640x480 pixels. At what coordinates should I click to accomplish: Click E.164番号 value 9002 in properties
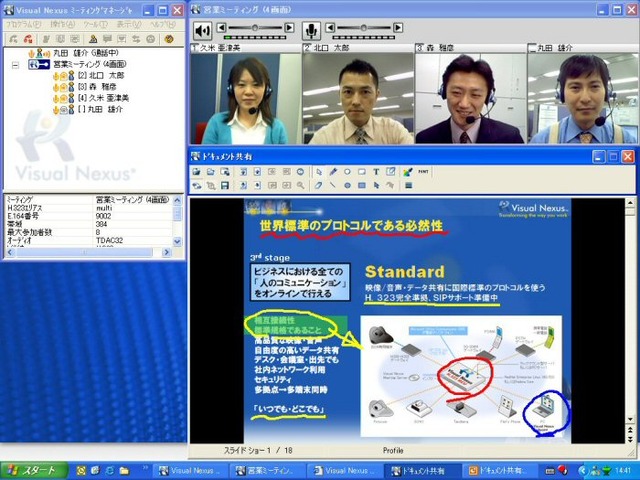pyautogui.click(x=103, y=216)
